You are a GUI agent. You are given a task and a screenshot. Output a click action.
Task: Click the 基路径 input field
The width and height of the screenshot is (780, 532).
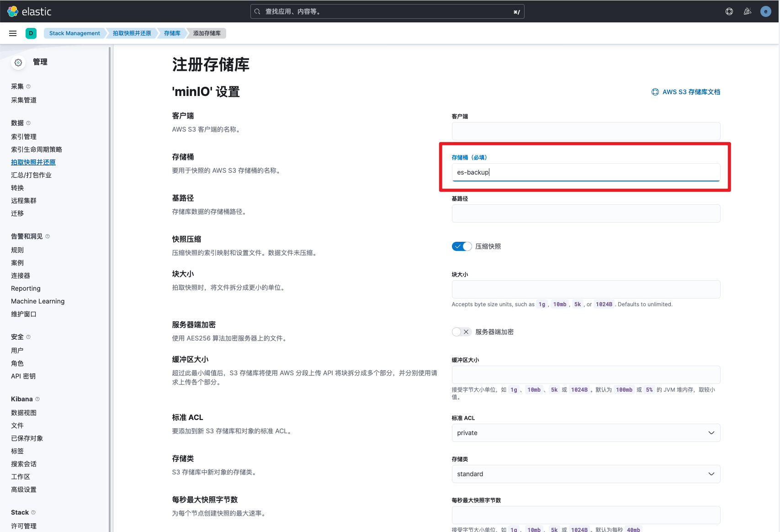tap(586, 213)
